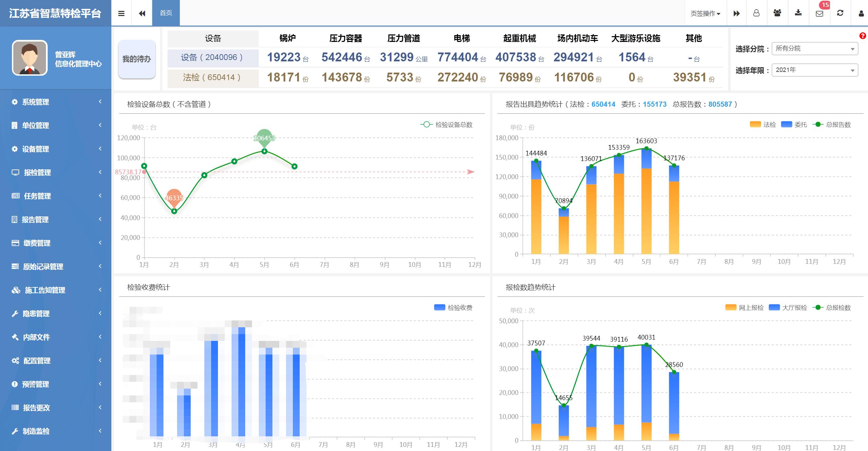The height and width of the screenshot is (451, 868).
Task: Toggle the 总报告数 legend series
Action: (832, 124)
